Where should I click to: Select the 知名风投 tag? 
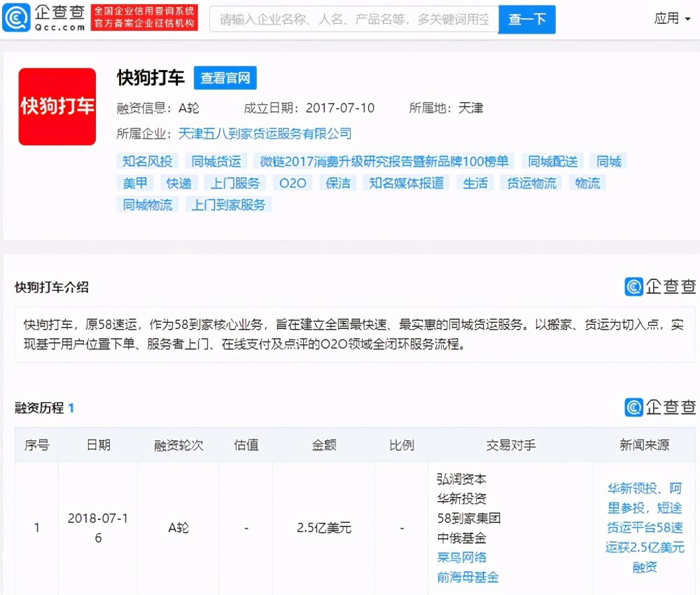(147, 161)
